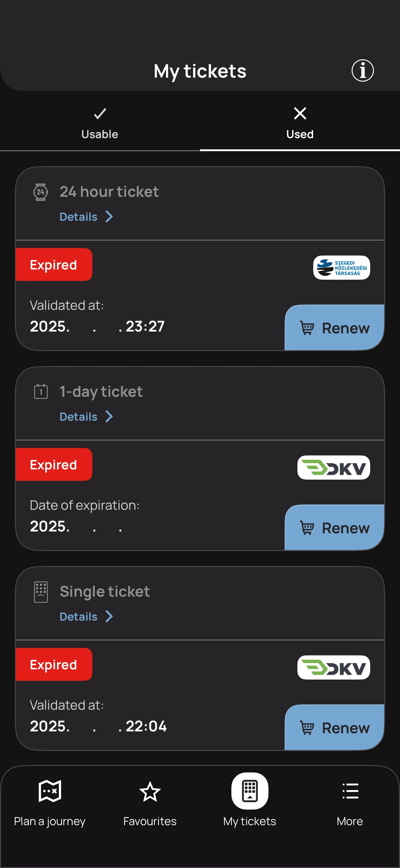Renew the Single ticket
The width and height of the screenshot is (400, 868).
[335, 727]
